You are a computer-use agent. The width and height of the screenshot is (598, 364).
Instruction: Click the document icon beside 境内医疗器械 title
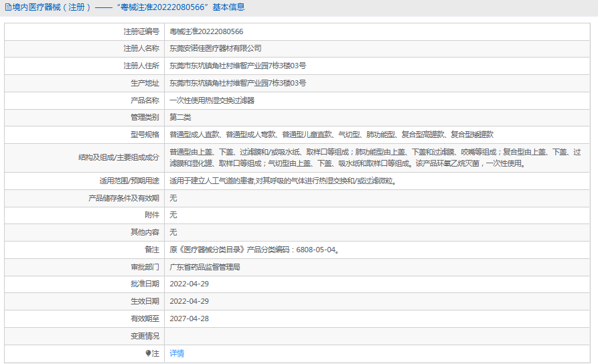pos(8,7)
